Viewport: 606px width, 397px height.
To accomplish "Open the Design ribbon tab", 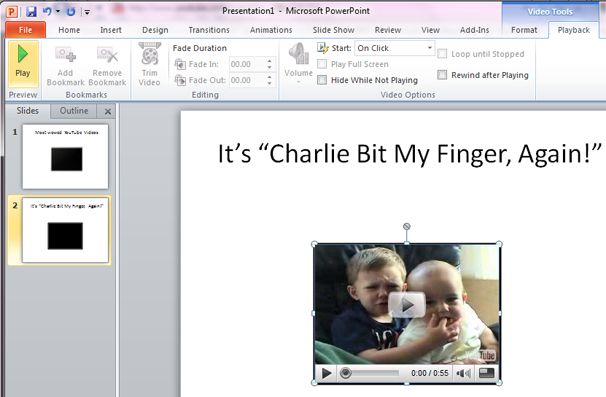I will (155, 30).
